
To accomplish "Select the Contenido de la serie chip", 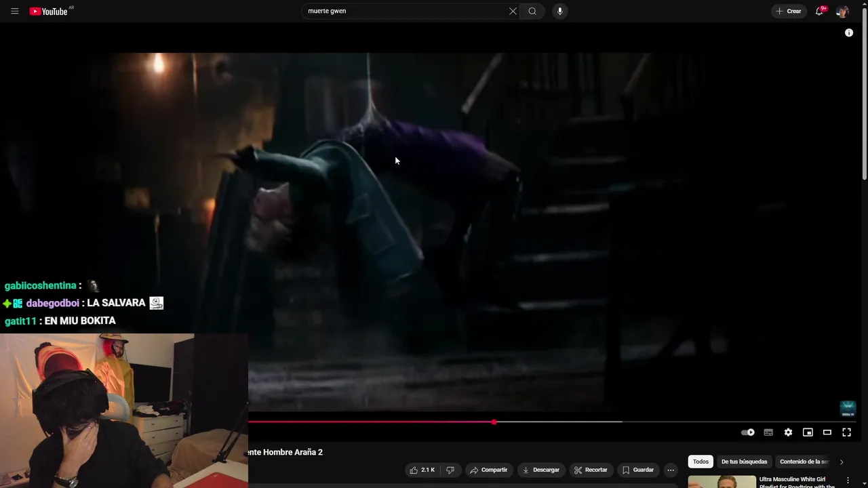I will coord(804,462).
